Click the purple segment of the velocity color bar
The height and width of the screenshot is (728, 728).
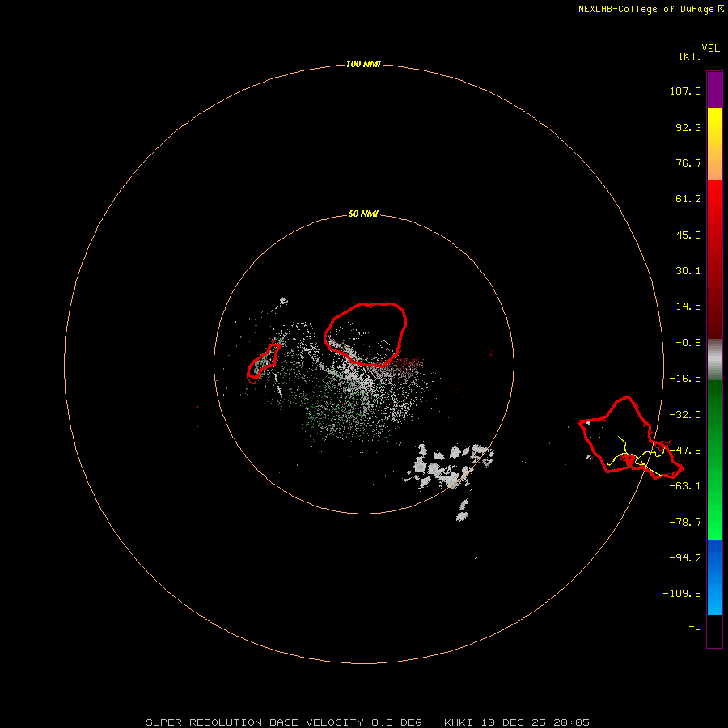[714, 91]
